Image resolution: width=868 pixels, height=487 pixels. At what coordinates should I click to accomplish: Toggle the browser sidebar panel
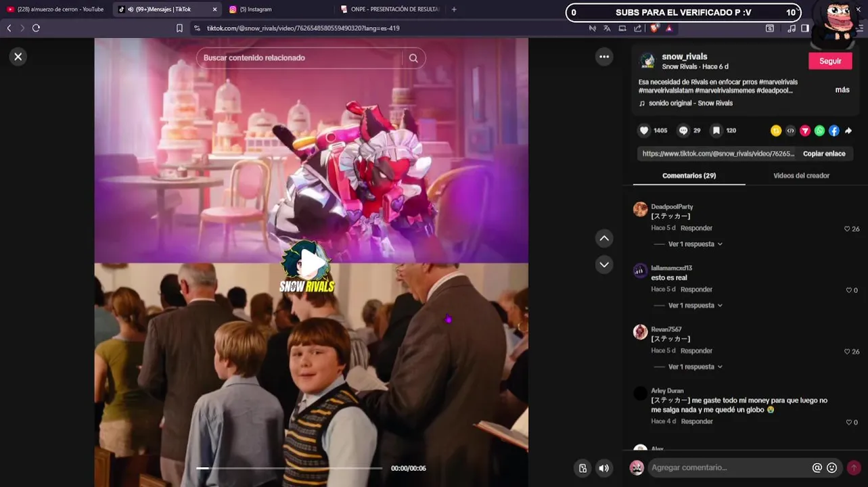pyautogui.click(x=804, y=28)
